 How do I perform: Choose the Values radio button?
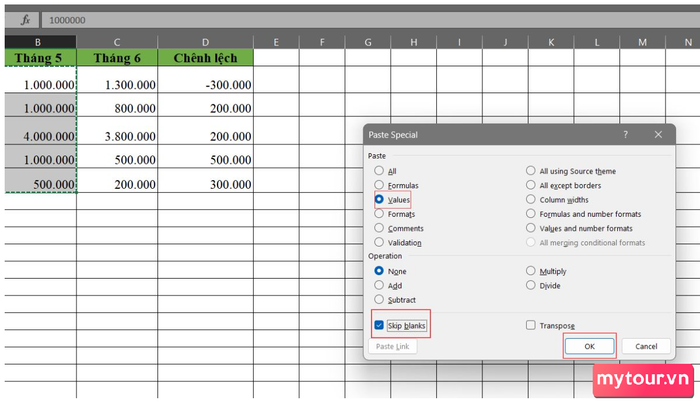pos(379,199)
